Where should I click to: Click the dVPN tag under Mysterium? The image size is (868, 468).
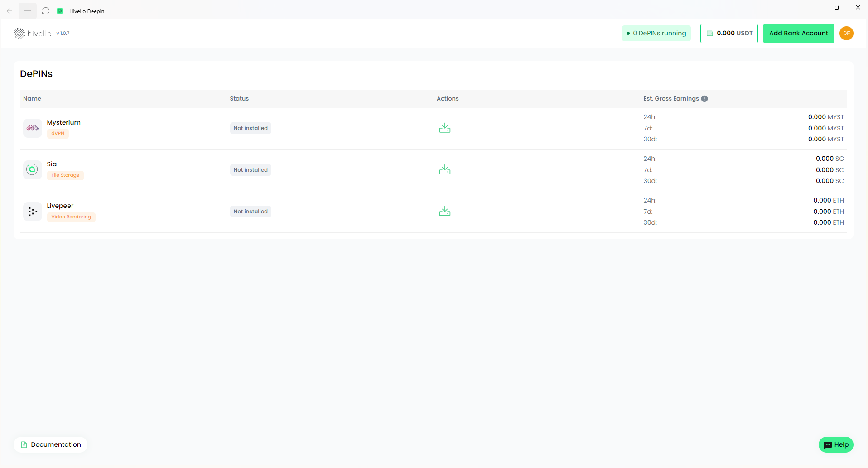58,133
